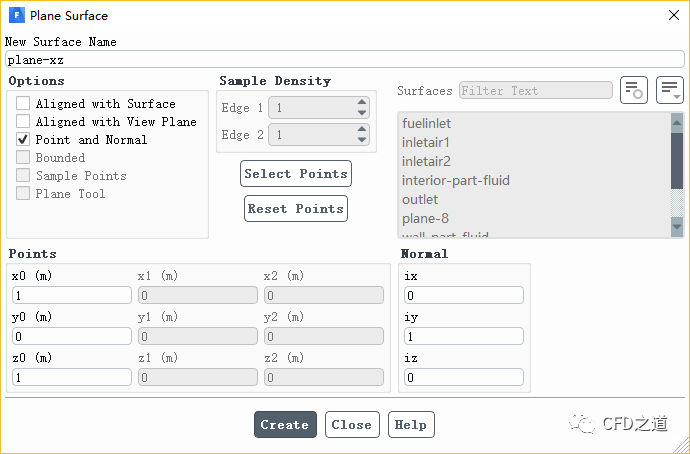This screenshot has height=454, width=690.
Task: Select fuelinlet in Surfaces list
Action: (x=428, y=124)
